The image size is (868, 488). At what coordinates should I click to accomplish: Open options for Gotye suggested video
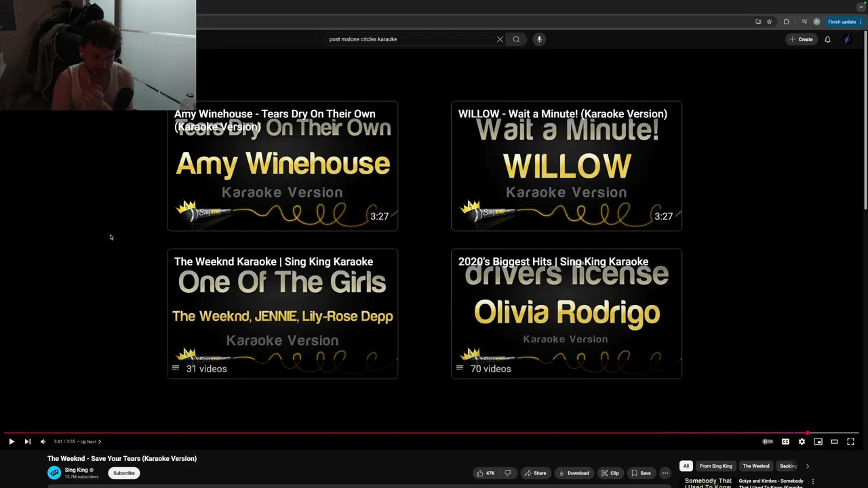pos(813,482)
